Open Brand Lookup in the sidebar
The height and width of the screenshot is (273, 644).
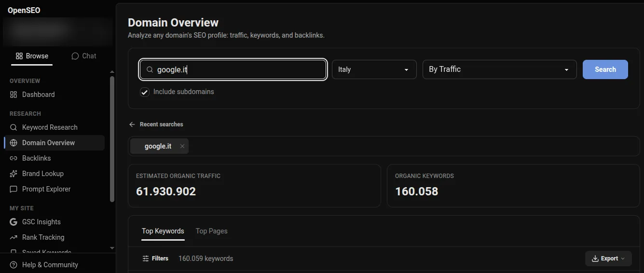click(54, 174)
